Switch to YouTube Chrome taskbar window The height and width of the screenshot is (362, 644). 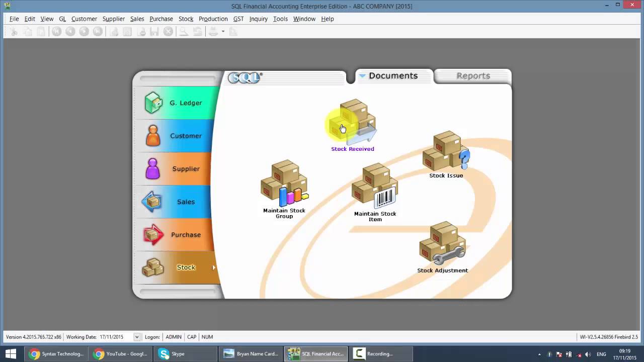coord(121,354)
